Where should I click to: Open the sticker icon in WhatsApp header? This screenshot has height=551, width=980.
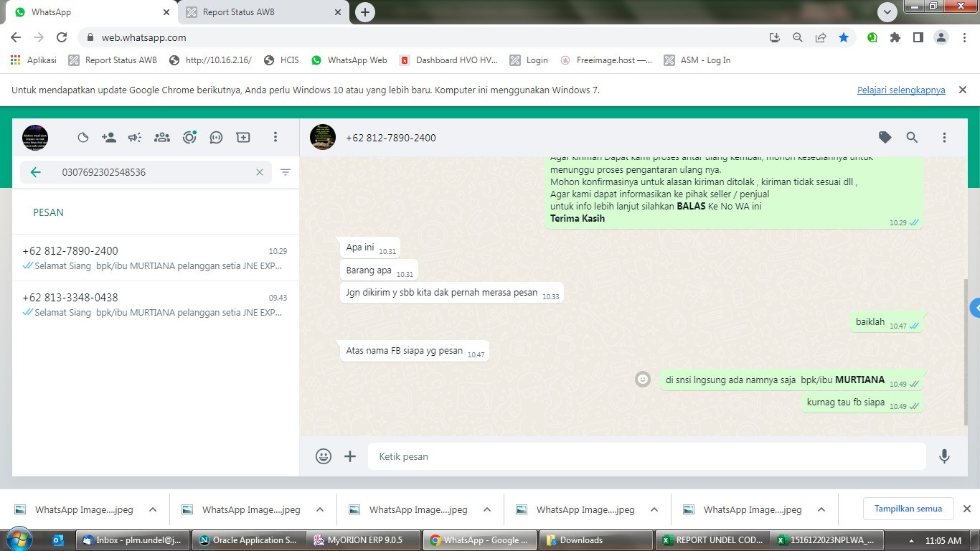83,138
